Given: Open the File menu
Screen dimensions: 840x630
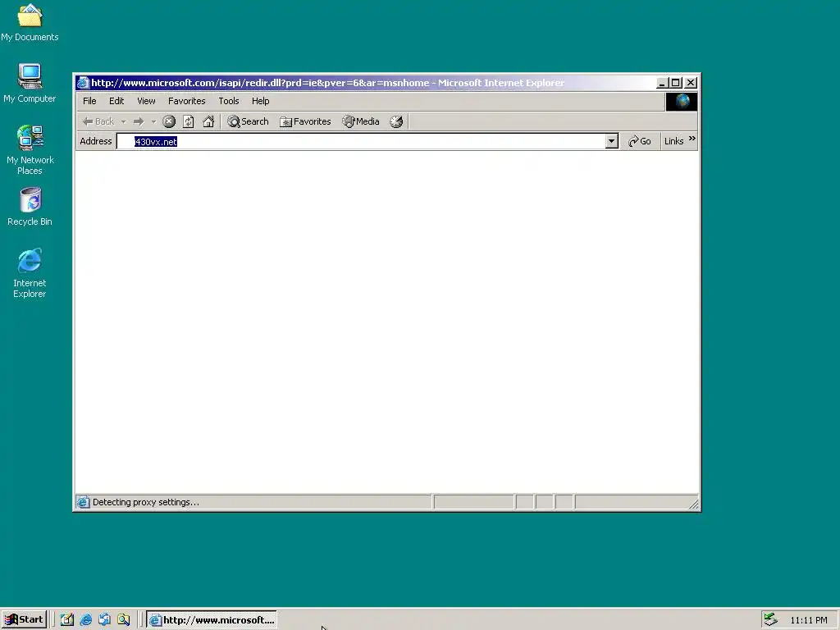Looking at the screenshot, I should click(89, 101).
